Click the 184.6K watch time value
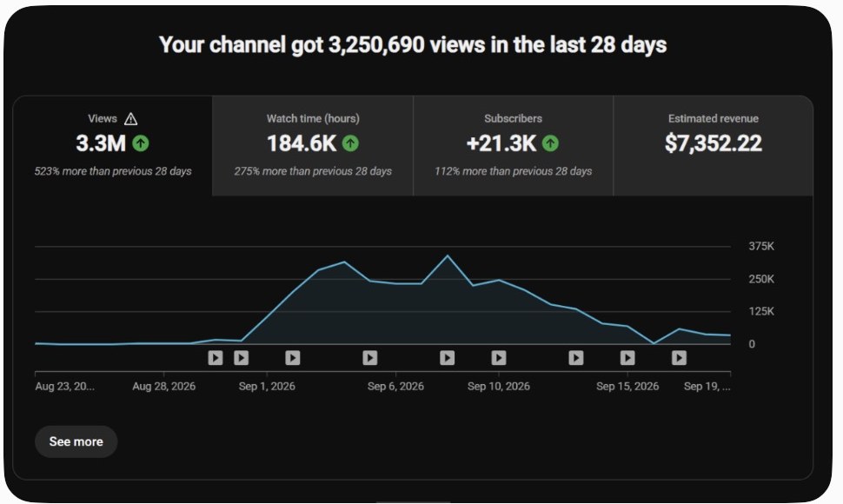The width and height of the screenshot is (843, 504). tap(302, 143)
